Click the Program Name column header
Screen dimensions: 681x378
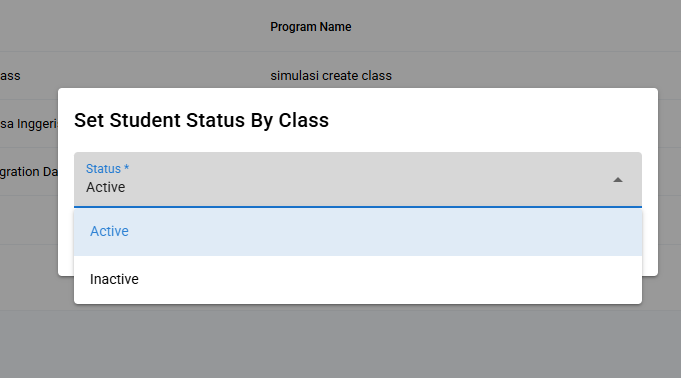pyautogui.click(x=311, y=27)
